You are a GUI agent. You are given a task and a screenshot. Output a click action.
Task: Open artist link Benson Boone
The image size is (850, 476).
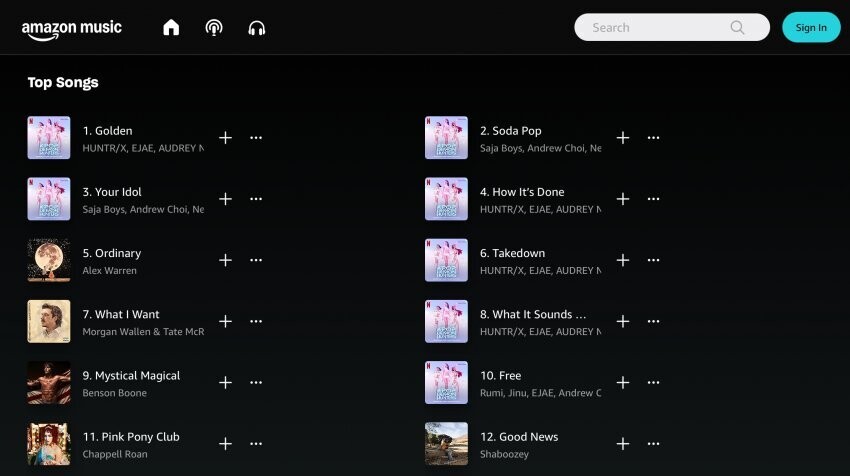coord(114,393)
